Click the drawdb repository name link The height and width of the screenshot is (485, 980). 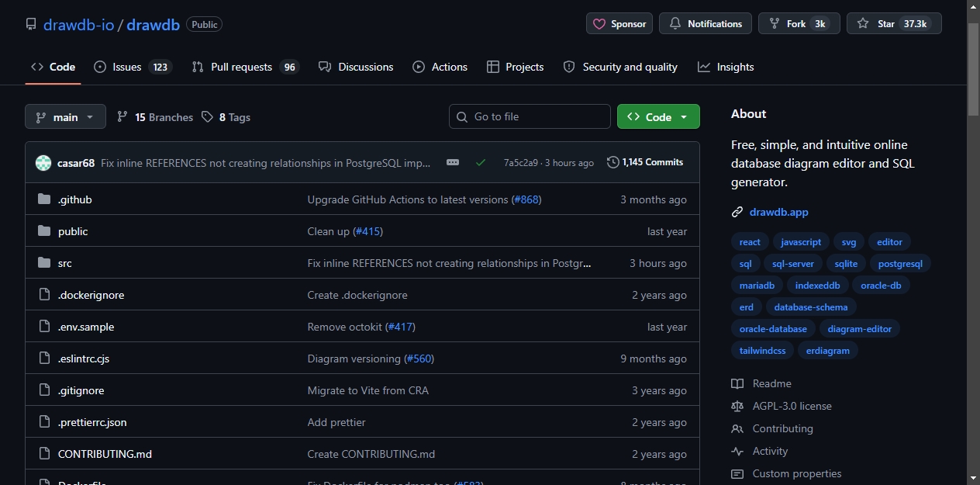[x=153, y=24]
